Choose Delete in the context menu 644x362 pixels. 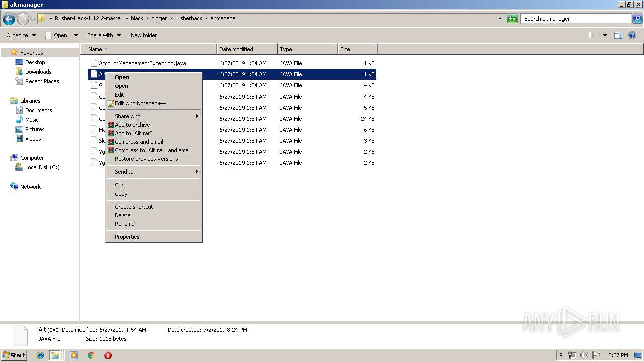point(122,215)
